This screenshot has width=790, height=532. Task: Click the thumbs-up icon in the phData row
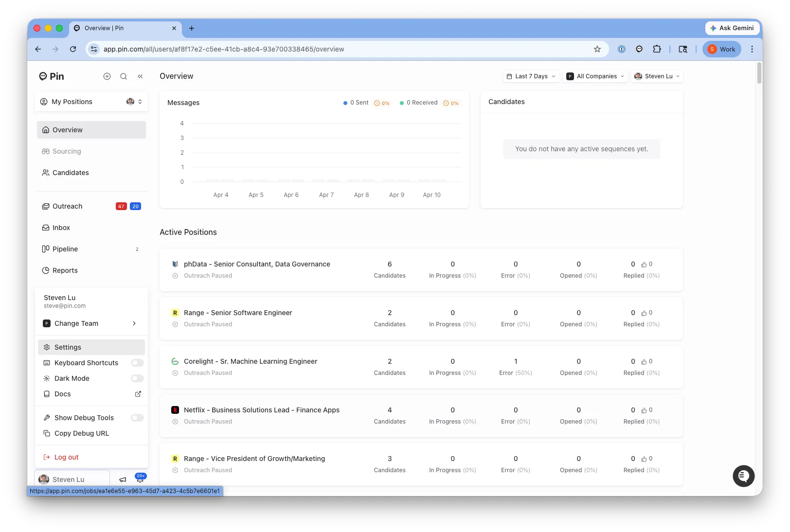[x=644, y=265]
